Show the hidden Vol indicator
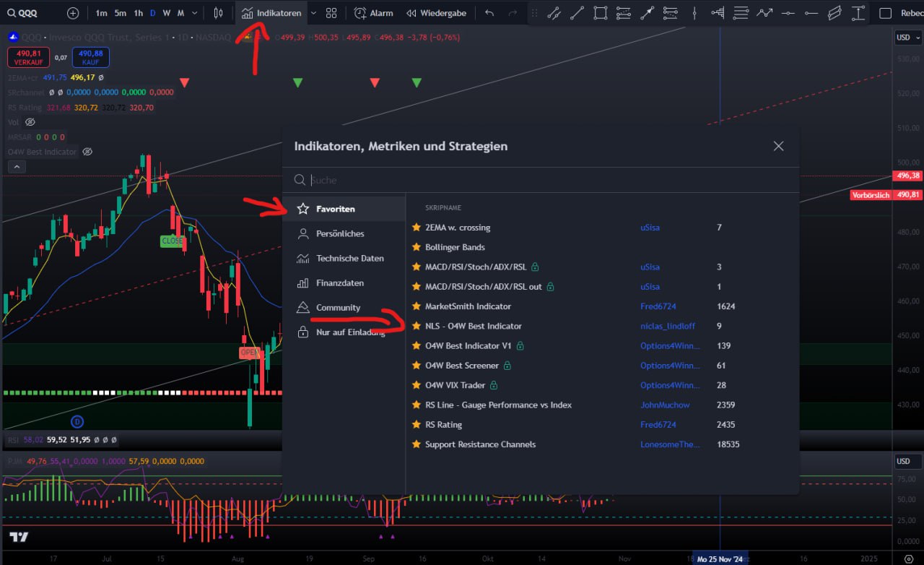924x565 pixels. click(30, 122)
